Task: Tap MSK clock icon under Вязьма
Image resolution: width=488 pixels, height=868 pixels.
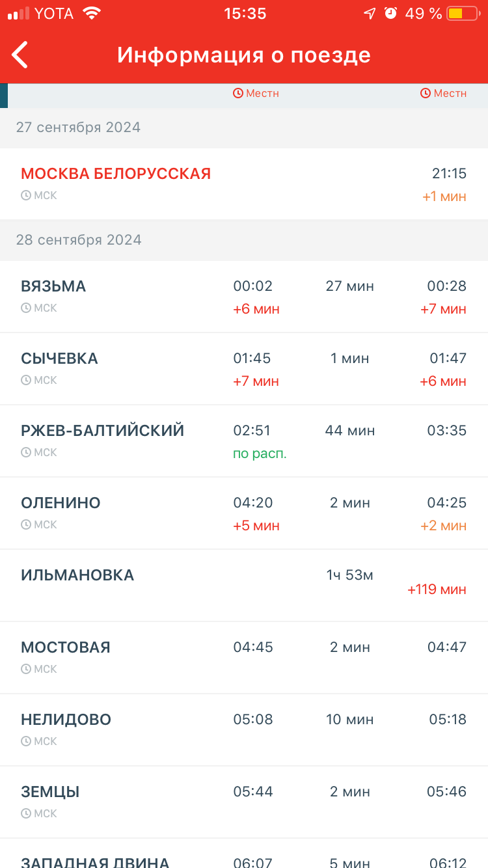Action: pyautogui.click(x=26, y=308)
